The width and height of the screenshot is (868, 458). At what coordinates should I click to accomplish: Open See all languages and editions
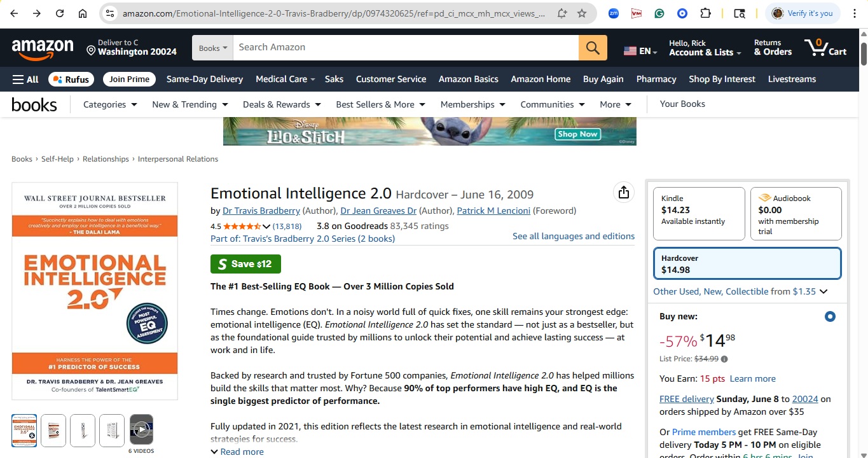(574, 236)
